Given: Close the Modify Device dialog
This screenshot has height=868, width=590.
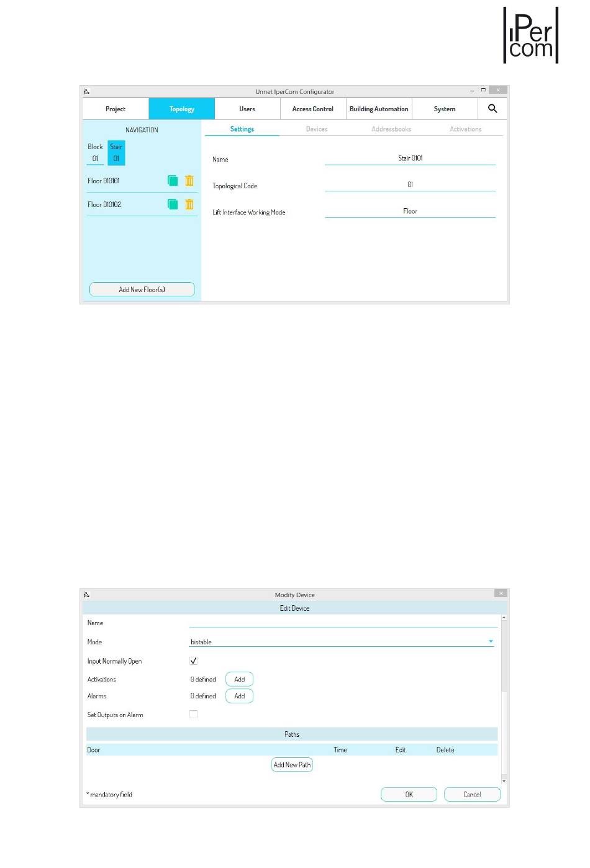Looking at the screenshot, I should point(501,593).
